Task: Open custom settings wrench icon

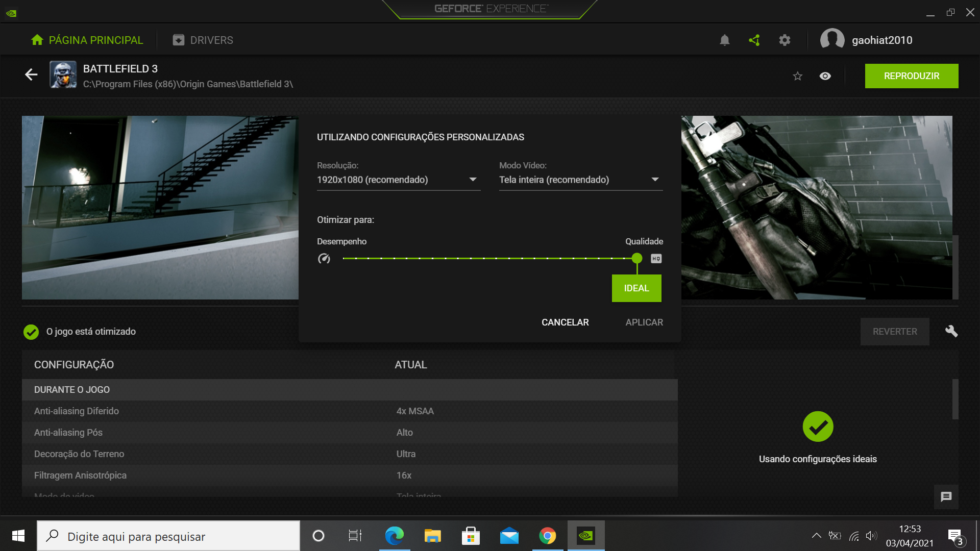Action: (x=951, y=332)
